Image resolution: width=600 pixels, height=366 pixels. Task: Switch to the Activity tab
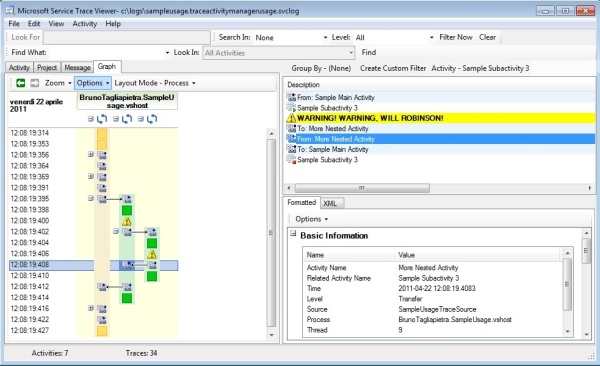[x=19, y=67]
